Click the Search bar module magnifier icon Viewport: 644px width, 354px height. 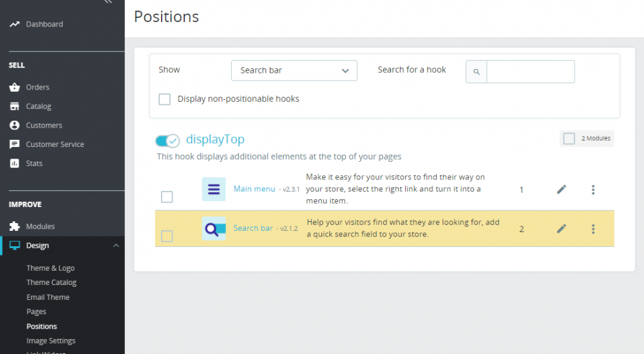214,229
